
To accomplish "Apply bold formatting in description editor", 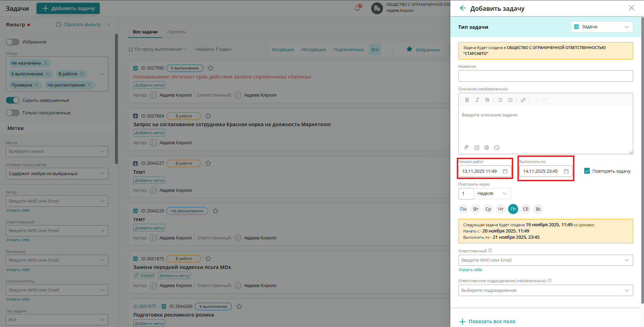I will click(x=467, y=100).
